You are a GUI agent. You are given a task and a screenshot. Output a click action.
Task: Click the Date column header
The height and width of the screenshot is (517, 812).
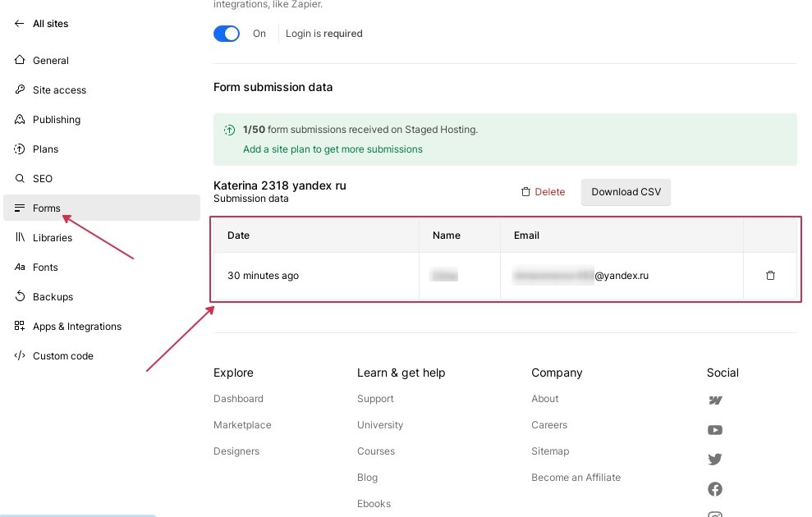click(238, 236)
